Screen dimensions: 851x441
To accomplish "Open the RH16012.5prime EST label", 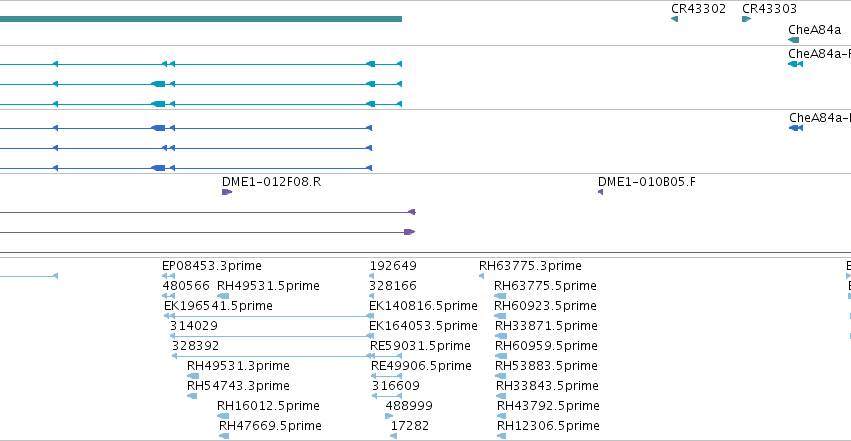I will [268, 406].
